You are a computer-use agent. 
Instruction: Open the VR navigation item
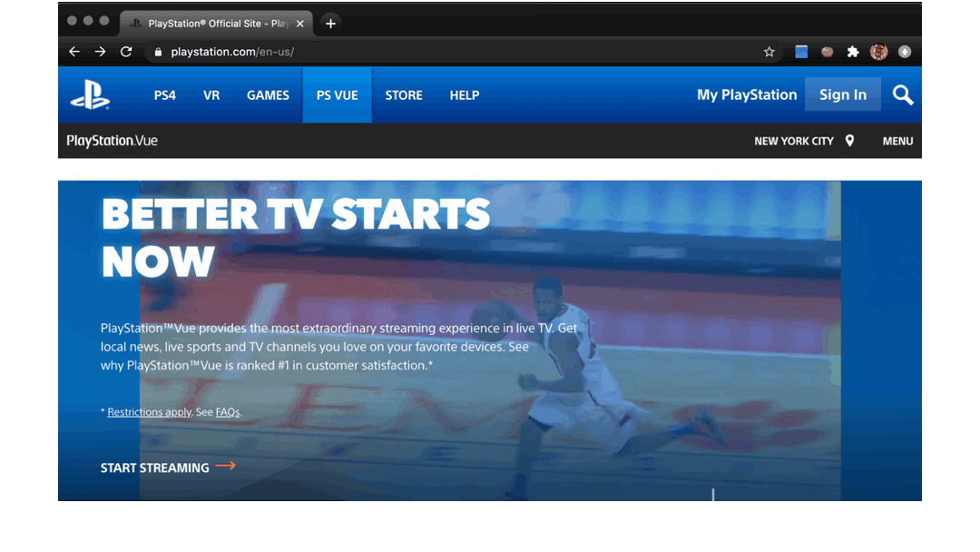211,95
